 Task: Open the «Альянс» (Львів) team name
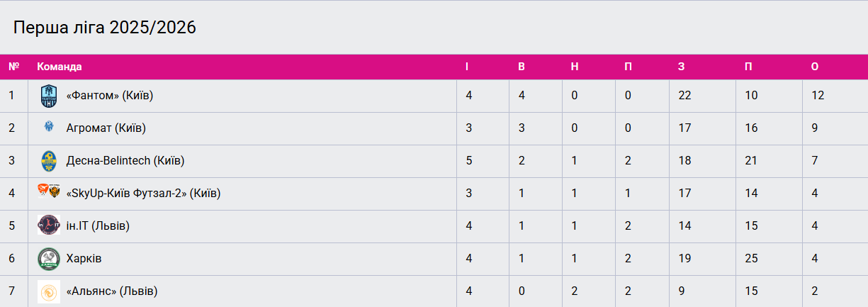click(x=112, y=291)
